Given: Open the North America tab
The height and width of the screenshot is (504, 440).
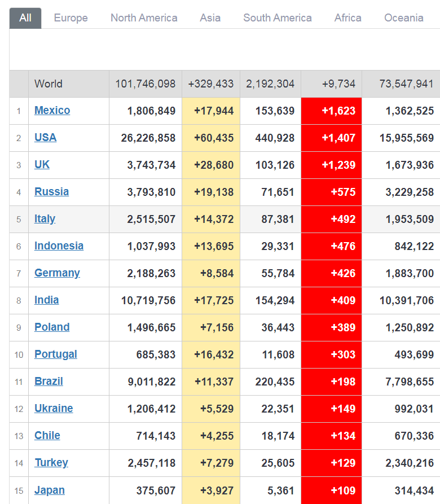Looking at the screenshot, I should 144,18.
